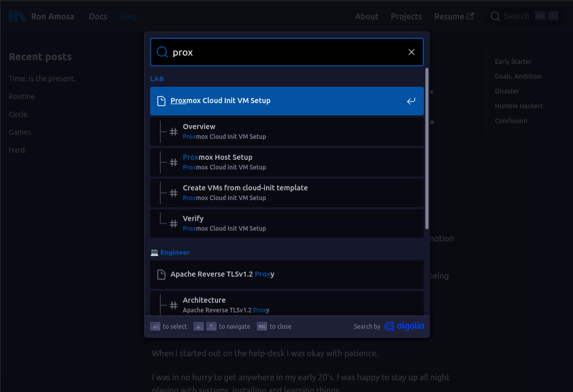Open the 'Time: is the present.' recent post
573x392 pixels.
pos(42,78)
